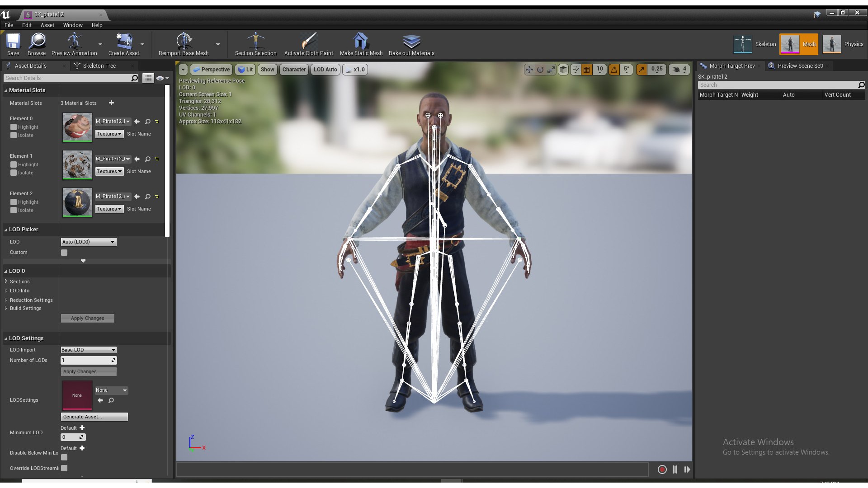
Task: Open the File menu
Action: [x=9, y=25]
